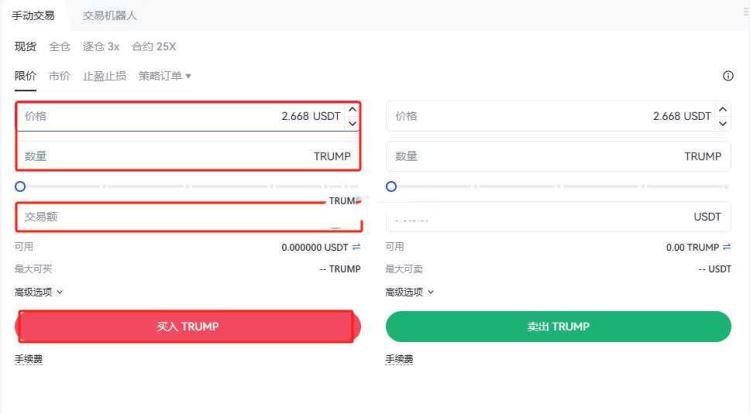
Task: Select 合约 25X trading mode
Action: [x=154, y=47]
